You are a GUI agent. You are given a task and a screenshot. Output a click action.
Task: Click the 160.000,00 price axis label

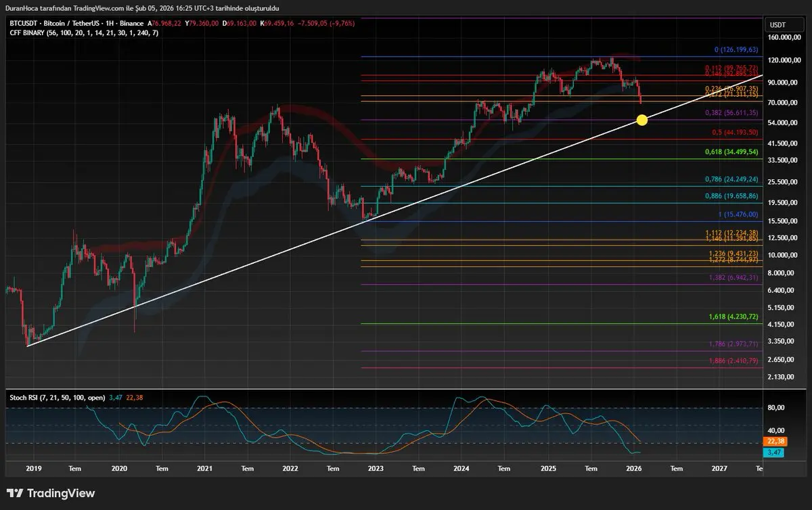pos(784,37)
